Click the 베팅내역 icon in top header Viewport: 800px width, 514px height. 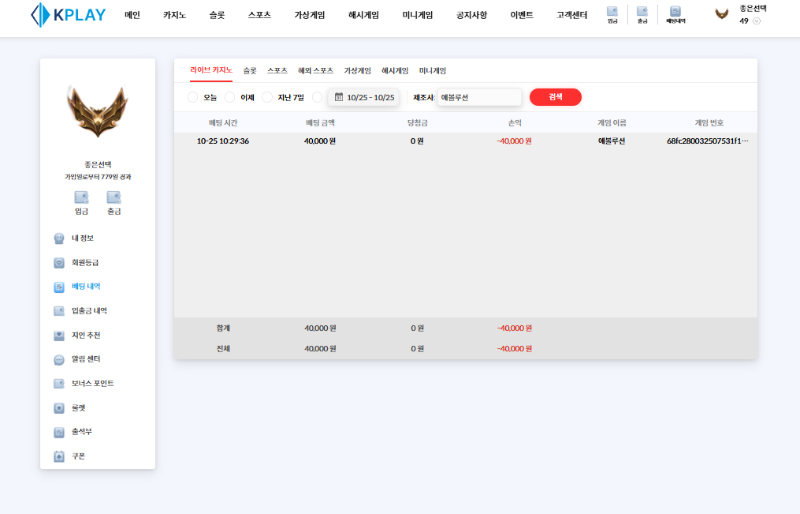click(x=676, y=13)
